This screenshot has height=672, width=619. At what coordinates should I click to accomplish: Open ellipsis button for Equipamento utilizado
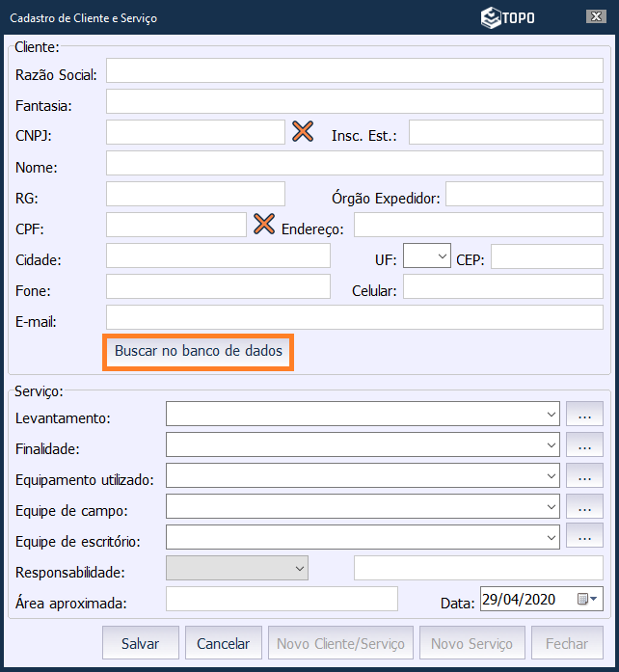pyautogui.click(x=584, y=475)
